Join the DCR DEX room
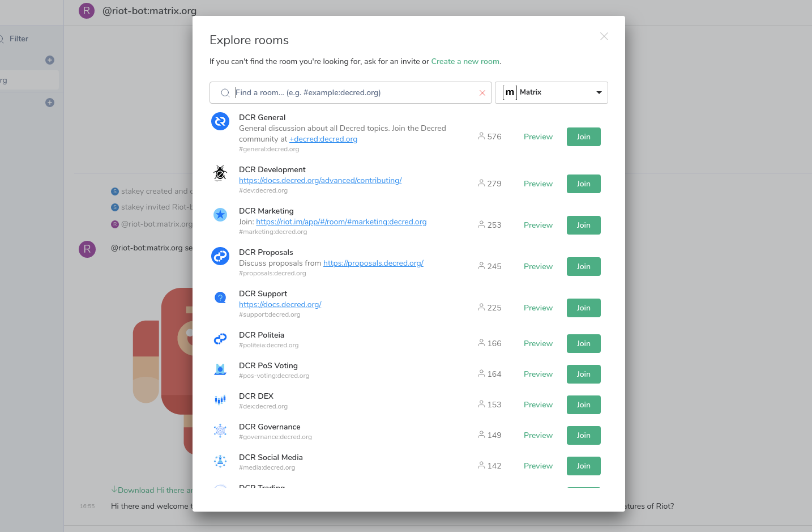This screenshot has width=812, height=532. coord(584,405)
